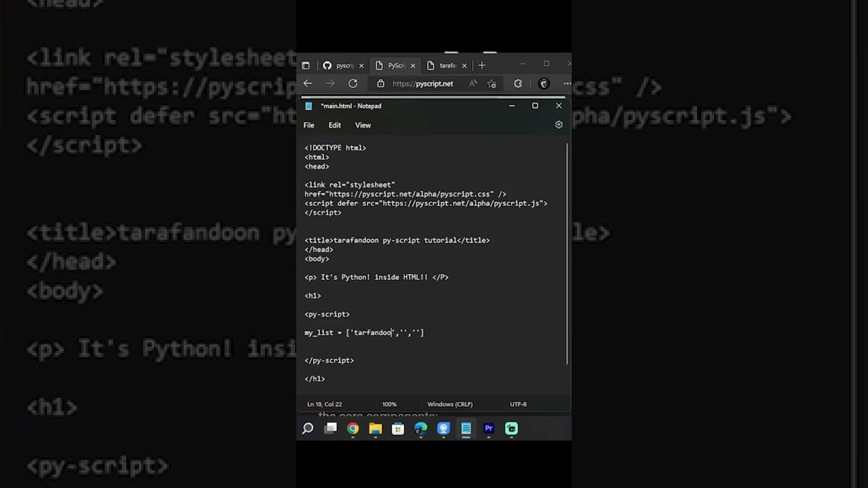Switch to the GitHub pyscript browser tab

coord(338,66)
